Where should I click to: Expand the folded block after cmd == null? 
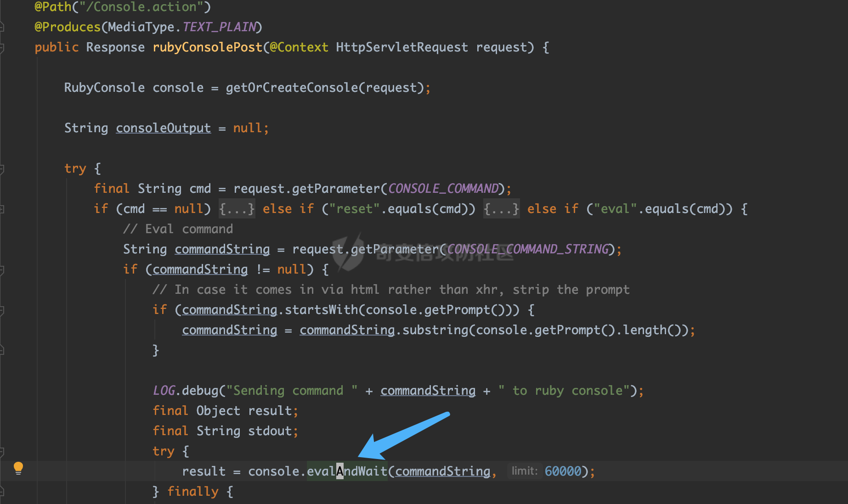pos(237,209)
